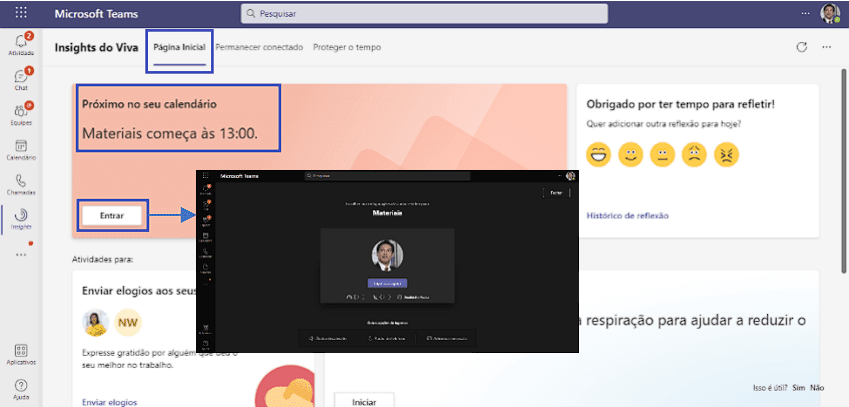Screen dimensions: 849x407
Task: Click 'Obrigado por ter tempo para refletir!' heading
Action: (x=681, y=104)
